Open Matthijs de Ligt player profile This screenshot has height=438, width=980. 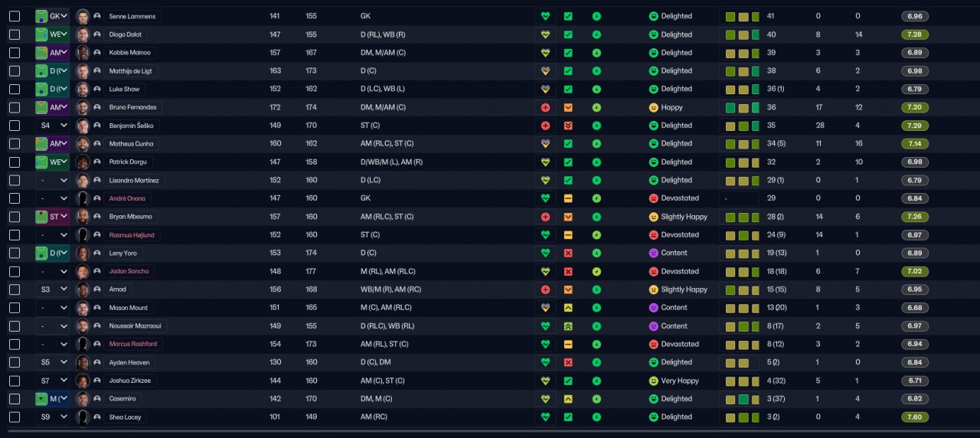pos(132,70)
